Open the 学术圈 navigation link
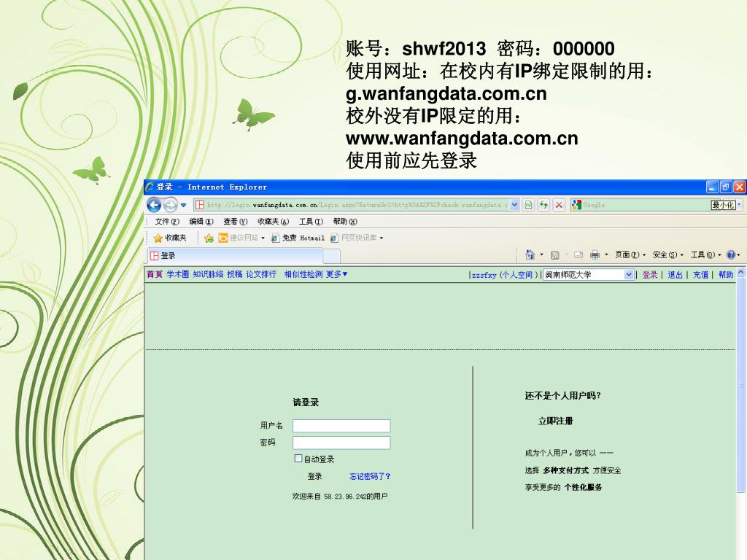 pyautogui.click(x=178, y=274)
